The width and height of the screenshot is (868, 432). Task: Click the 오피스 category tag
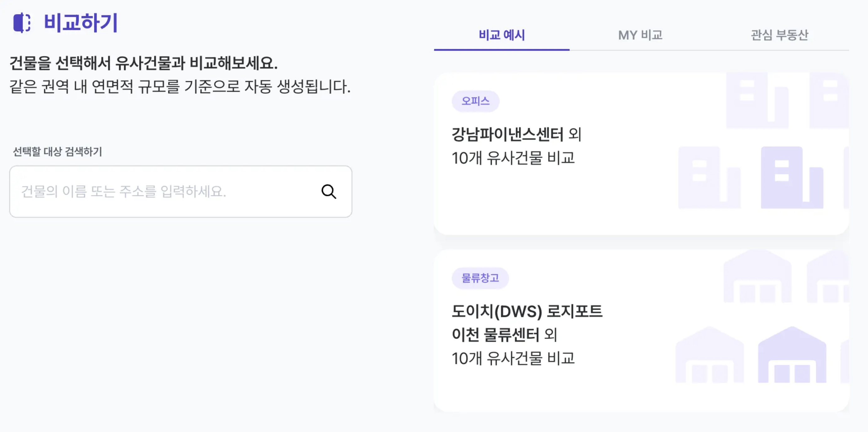pyautogui.click(x=475, y=101)
